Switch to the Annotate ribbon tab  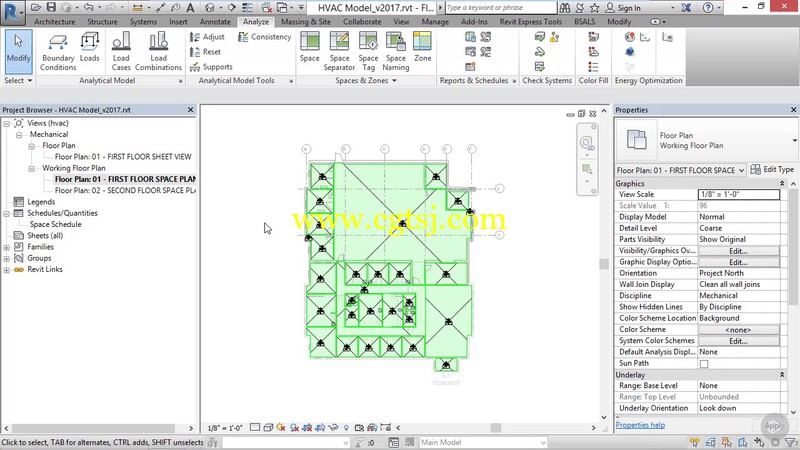point(215,22)
